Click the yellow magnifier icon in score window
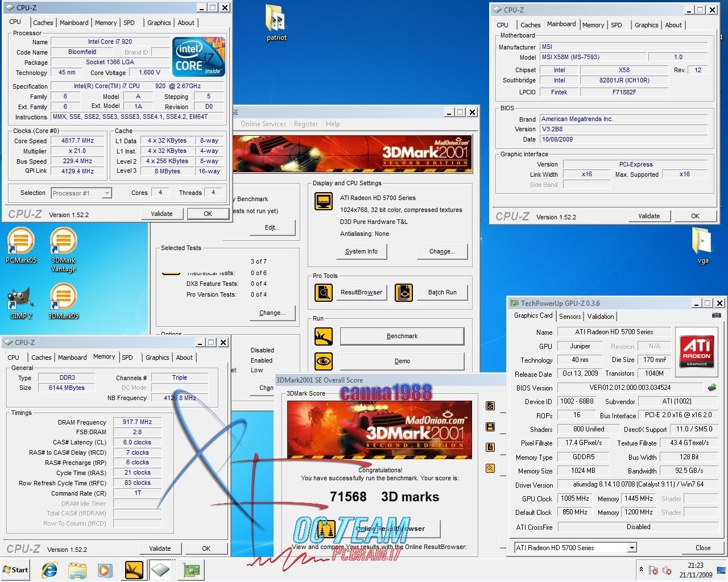Viewport: 728px width, 582px height. tap(490, 468)
